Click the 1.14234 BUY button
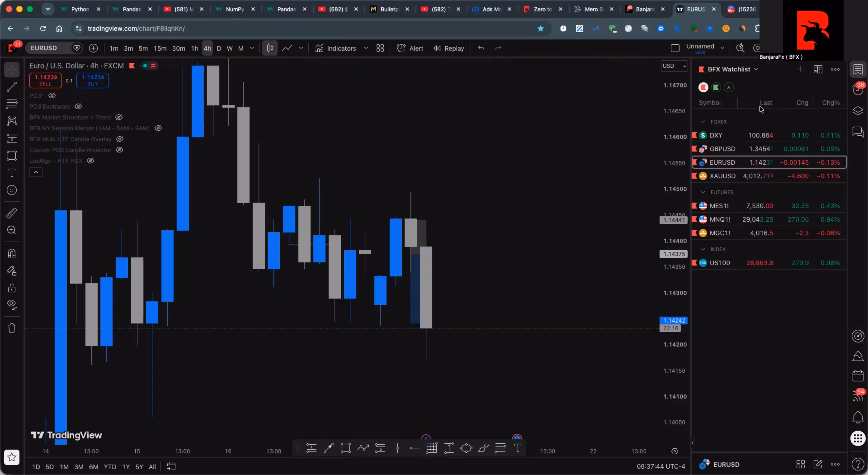 pyautogui.click(x=93, y=80)
